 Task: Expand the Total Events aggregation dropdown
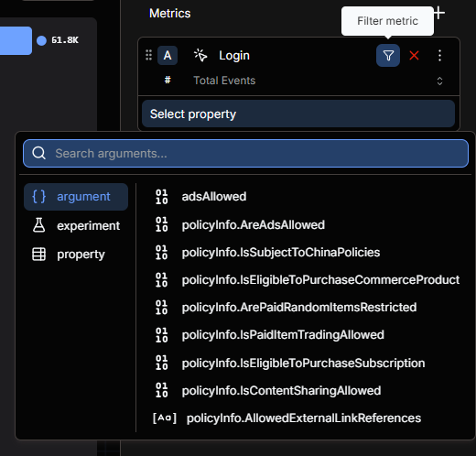(x=439, y=81)
